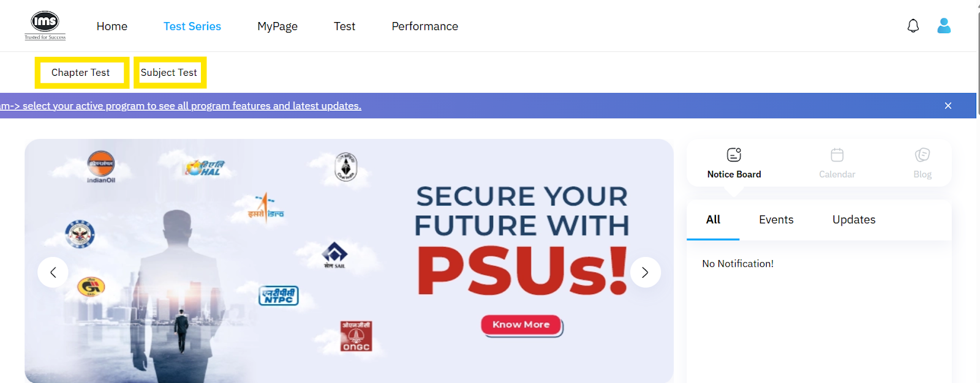Navigate to MyPage

click(277, 26)
